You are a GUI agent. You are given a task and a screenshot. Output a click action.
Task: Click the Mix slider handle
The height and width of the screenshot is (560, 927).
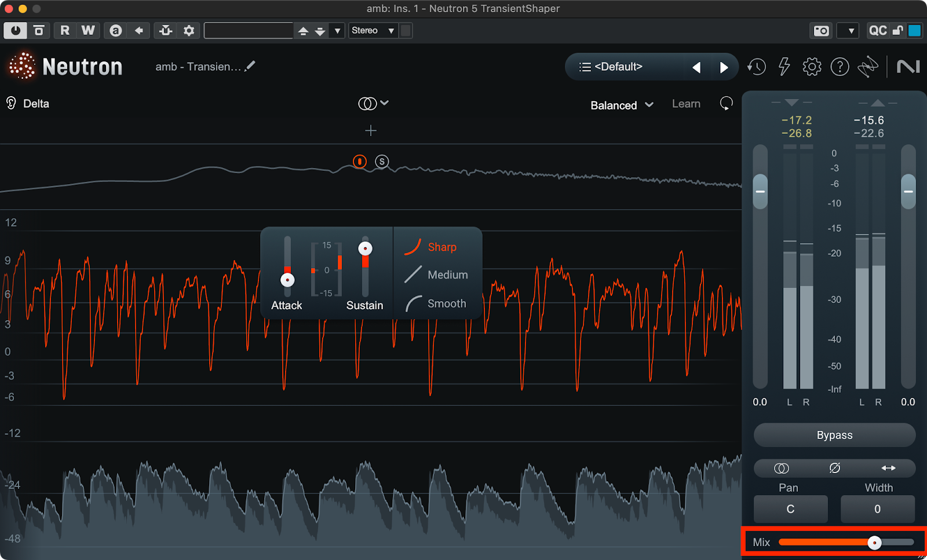point(874,543)
